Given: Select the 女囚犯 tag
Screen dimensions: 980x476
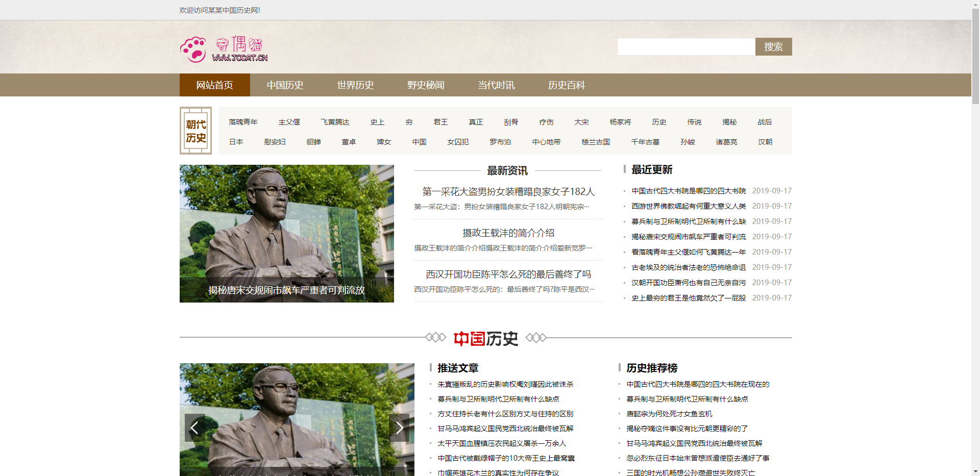Looking at the screenshot, I should tap(458, 142).
